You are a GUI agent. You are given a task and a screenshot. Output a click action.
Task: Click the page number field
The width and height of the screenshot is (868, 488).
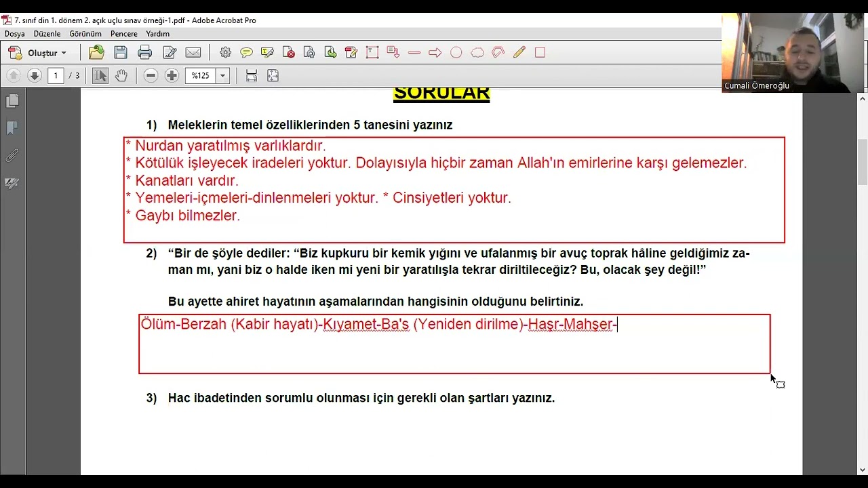(x=56, y=75)
